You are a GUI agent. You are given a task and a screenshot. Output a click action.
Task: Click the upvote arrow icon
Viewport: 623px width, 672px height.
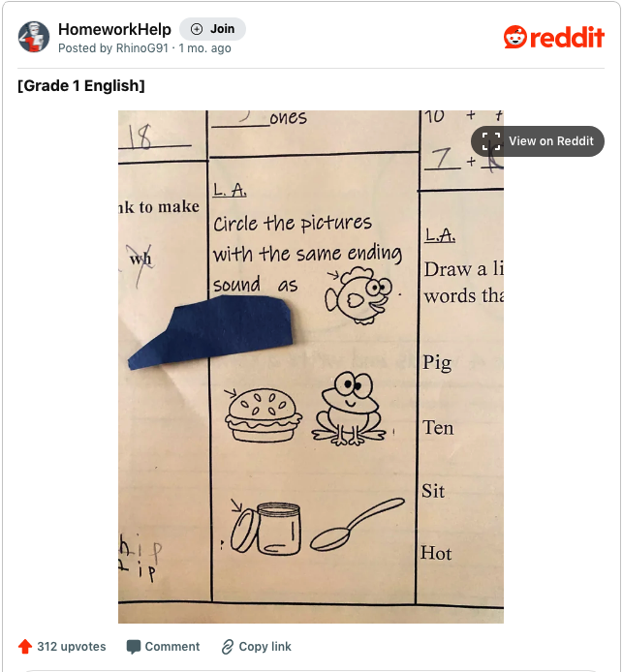(x=25, y=646)
